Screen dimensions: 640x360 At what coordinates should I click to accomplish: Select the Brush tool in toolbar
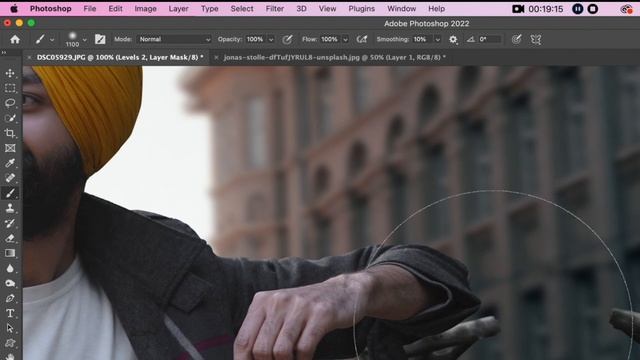click(x=10, y=193)
